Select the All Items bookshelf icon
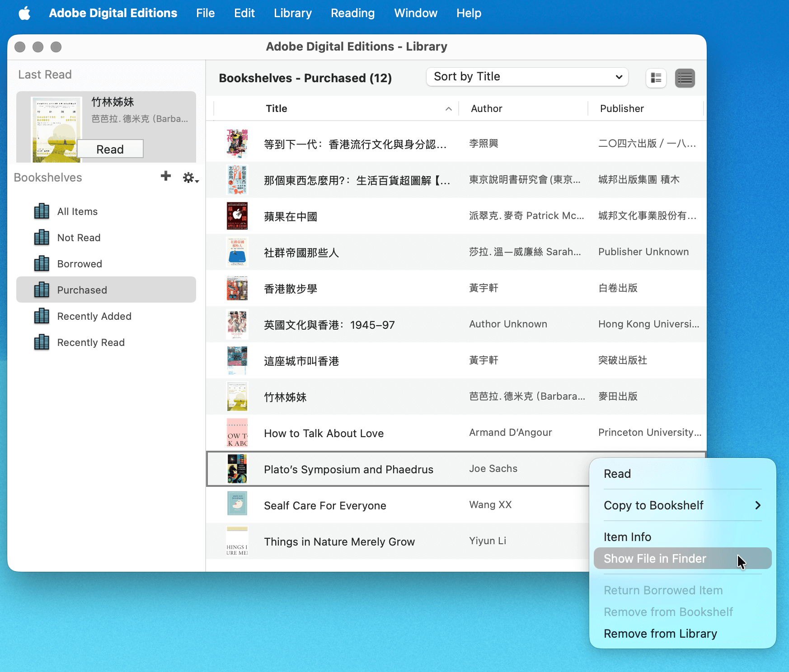789x672 pixels. coord(42,211)
